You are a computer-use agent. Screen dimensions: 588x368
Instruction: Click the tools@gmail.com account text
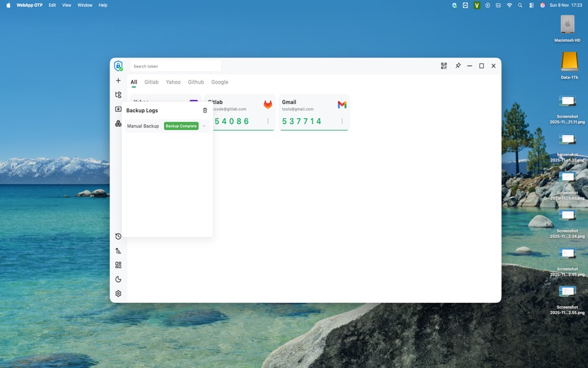[x=298, y=109]
